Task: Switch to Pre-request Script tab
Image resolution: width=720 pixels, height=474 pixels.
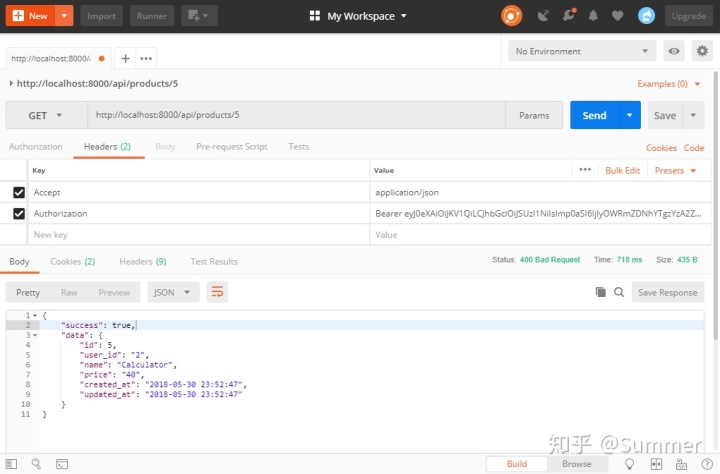Action: tap(231, 147)
